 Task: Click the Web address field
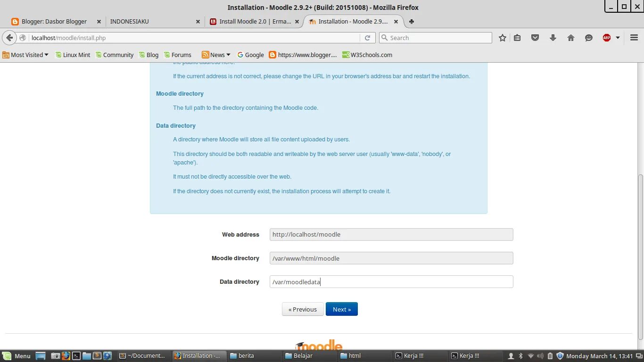[x=391, y=234]
